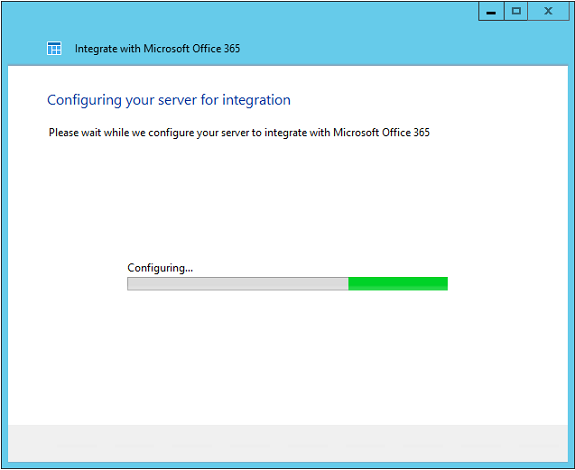Close the Integrate with Microsoft Office 365 window
The height and width of the screenshot is (470, 575).
tap(548, 11)
